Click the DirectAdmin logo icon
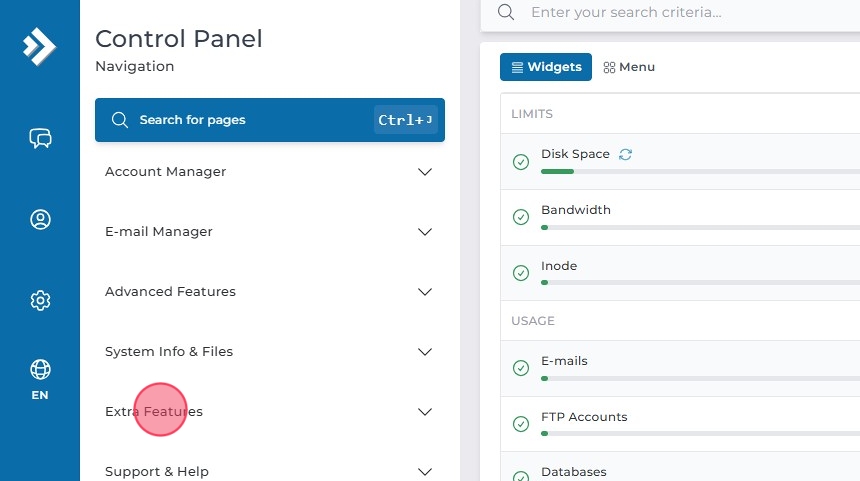Viewport: 860px width, 481px height. (40, 46)
